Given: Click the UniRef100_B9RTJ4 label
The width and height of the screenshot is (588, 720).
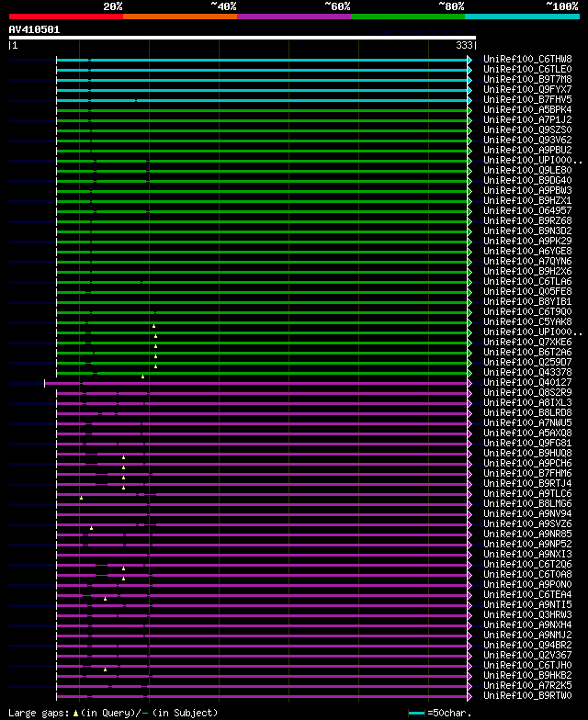Looking at the screenshot, I should point(527,483).
